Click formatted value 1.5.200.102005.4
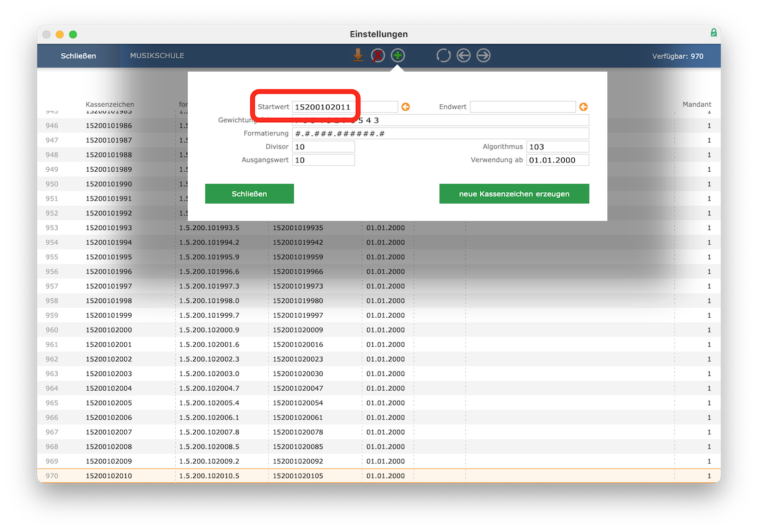The width and height of the screenshot is (758, 532). pyautogui.click(x=209, y=403)
